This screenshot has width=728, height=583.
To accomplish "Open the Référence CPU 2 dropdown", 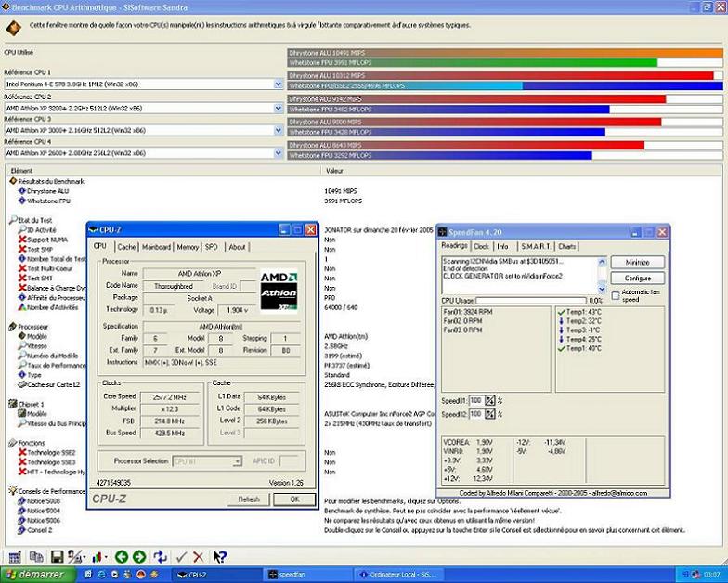I will [279, 108].
